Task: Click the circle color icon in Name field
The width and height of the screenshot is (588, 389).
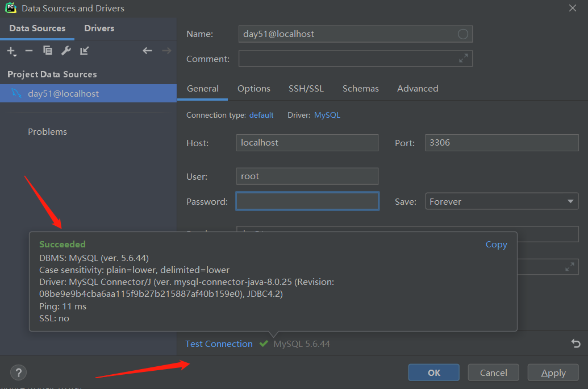Action: pos(463,34)
